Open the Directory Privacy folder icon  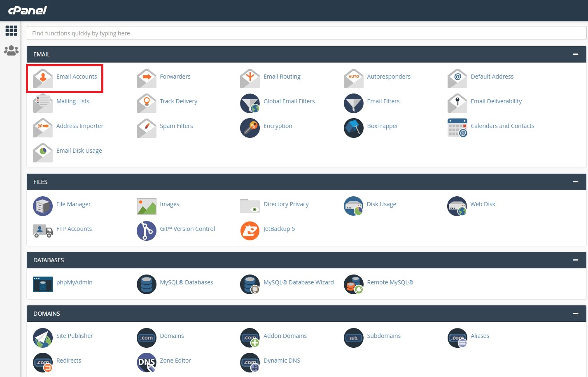(250, 206)
